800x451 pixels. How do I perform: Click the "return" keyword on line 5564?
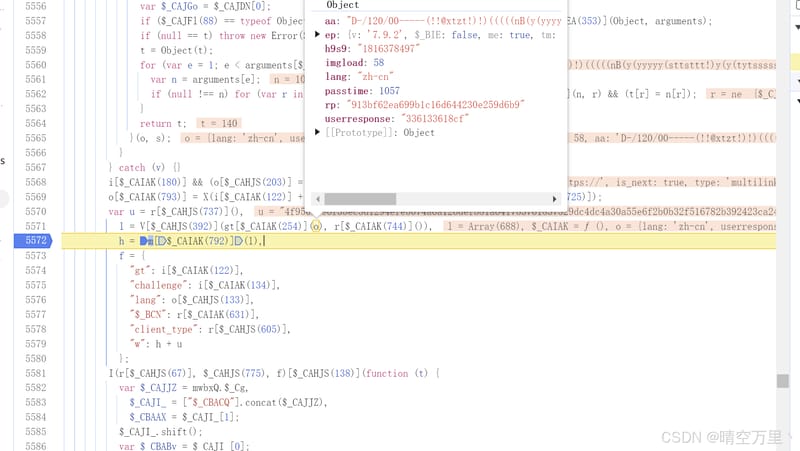(156, 123)
